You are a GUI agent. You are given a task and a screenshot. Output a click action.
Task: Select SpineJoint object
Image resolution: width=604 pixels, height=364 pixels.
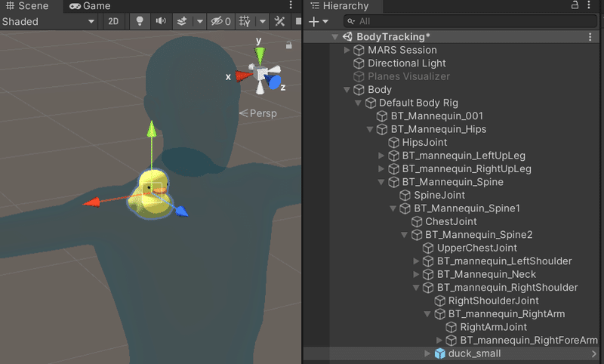(x=439, y=196)
